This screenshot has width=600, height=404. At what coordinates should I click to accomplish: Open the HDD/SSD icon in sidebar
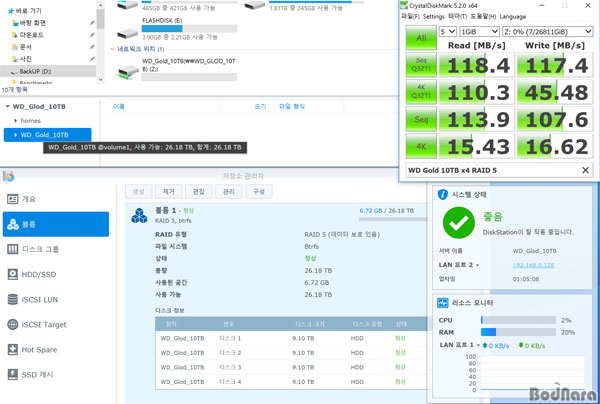tap(13, 274)
